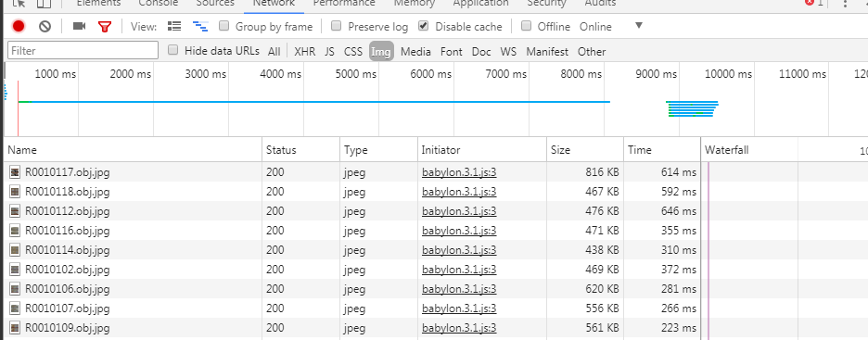
Task: Toggle the red filter funnel icon
Action: pos(105,27)
